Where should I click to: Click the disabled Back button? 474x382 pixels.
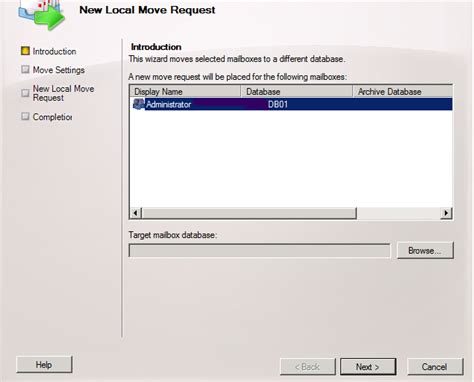(x=307, y=367)
